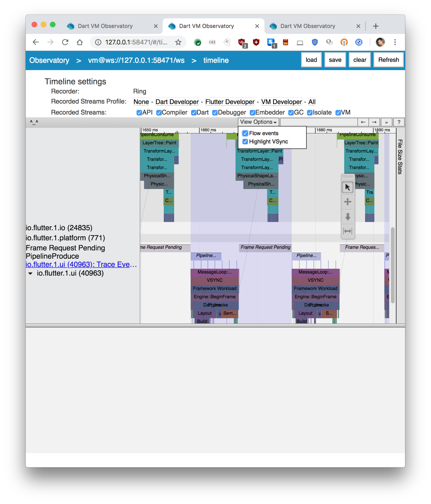Save the timeline with save button
This screenshot has width=431, height=504.
335,60
